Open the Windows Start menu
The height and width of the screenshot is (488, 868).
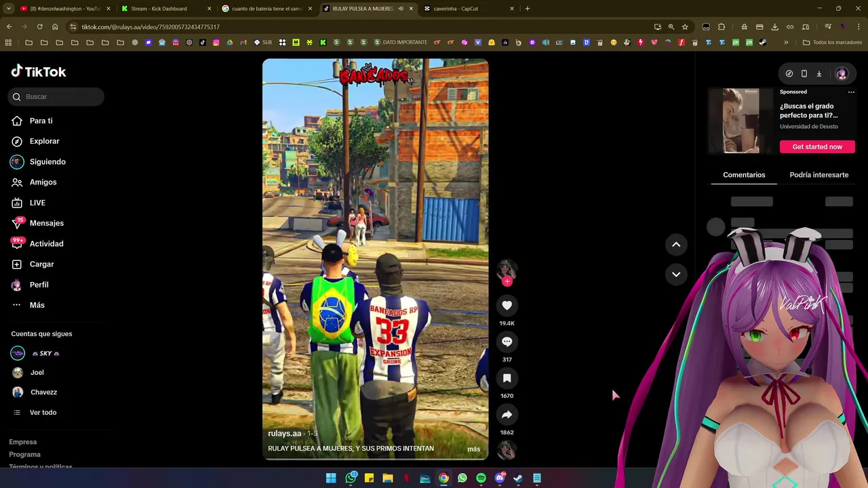331,479
